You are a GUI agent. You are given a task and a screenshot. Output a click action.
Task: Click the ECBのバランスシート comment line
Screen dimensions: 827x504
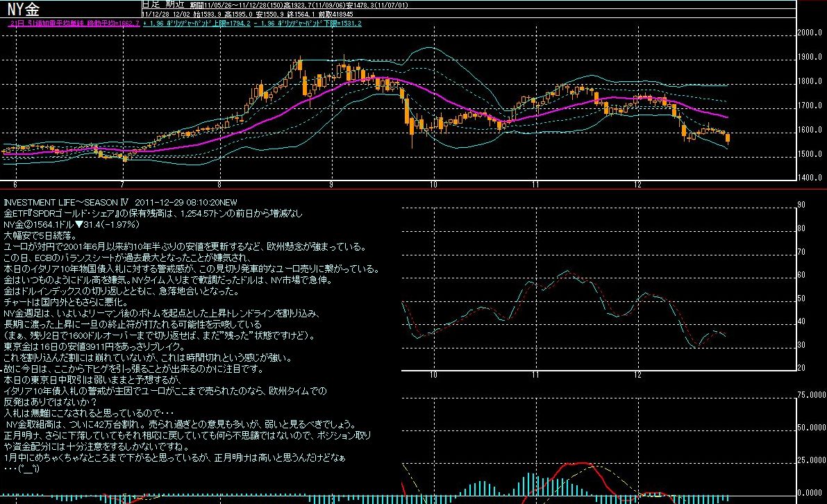click(127, 258)
